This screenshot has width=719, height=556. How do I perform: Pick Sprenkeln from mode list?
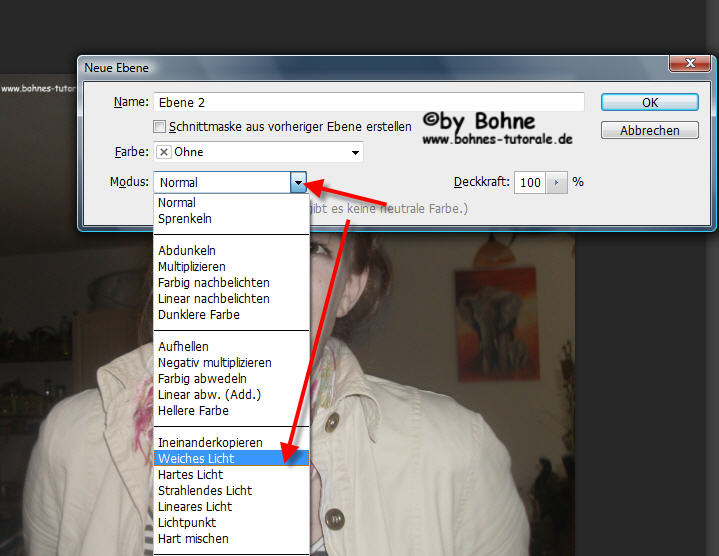(185, 219)
